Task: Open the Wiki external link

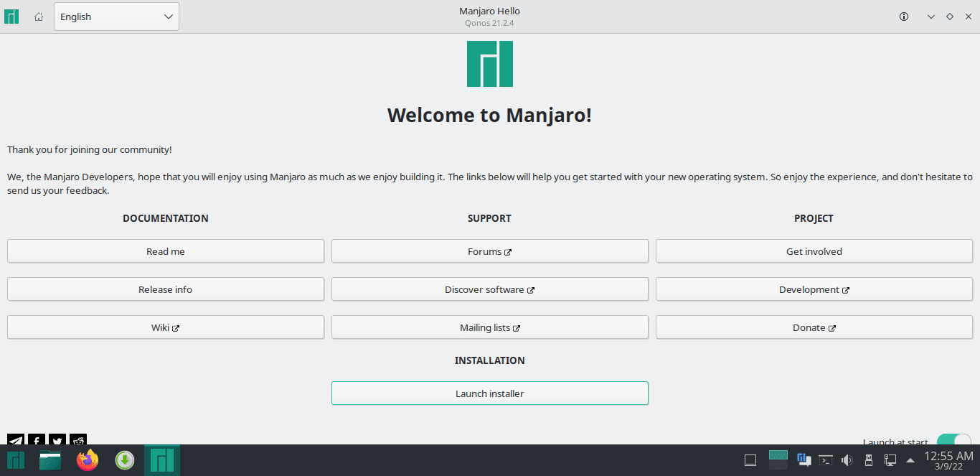Action: coord(166,327)
